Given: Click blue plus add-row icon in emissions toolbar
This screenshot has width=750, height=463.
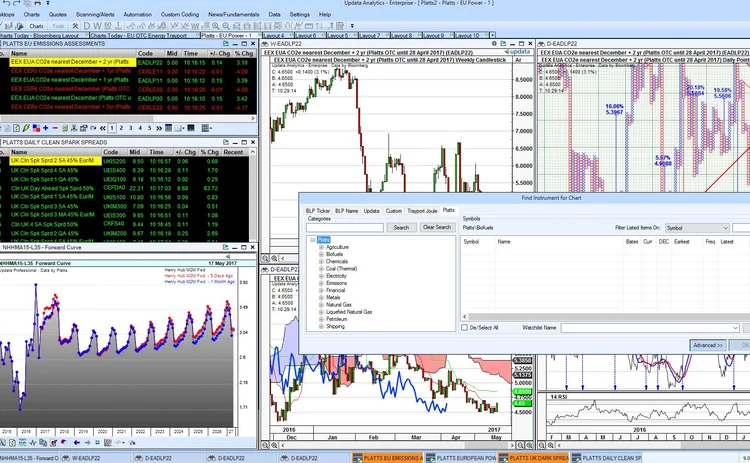Looking at the screenshot, I should (x=45, y=128).
